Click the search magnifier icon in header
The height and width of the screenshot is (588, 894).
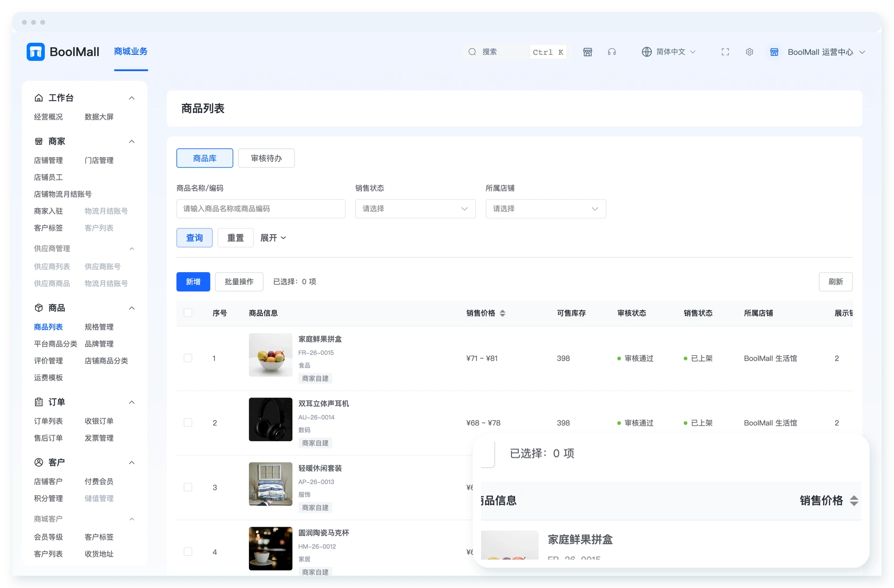pos(472,52)
